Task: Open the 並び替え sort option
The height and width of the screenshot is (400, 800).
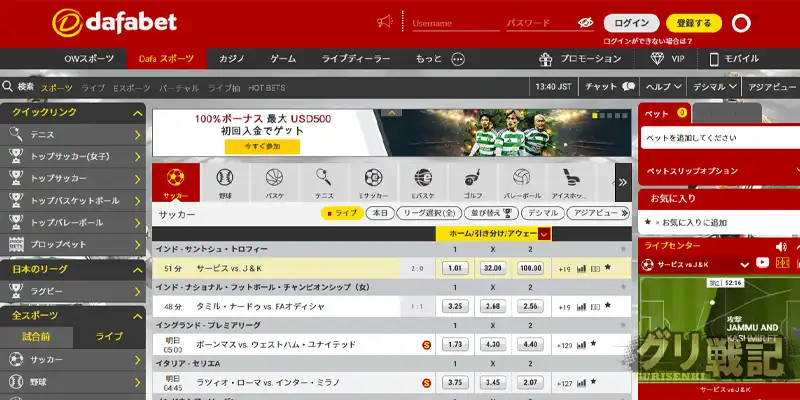Action: tap(491, 213)
